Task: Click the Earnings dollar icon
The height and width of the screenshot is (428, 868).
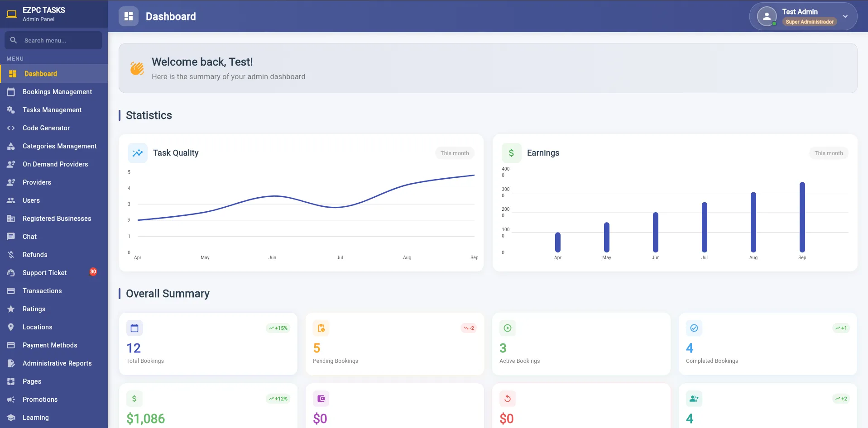Action: (x=512, y=153)
